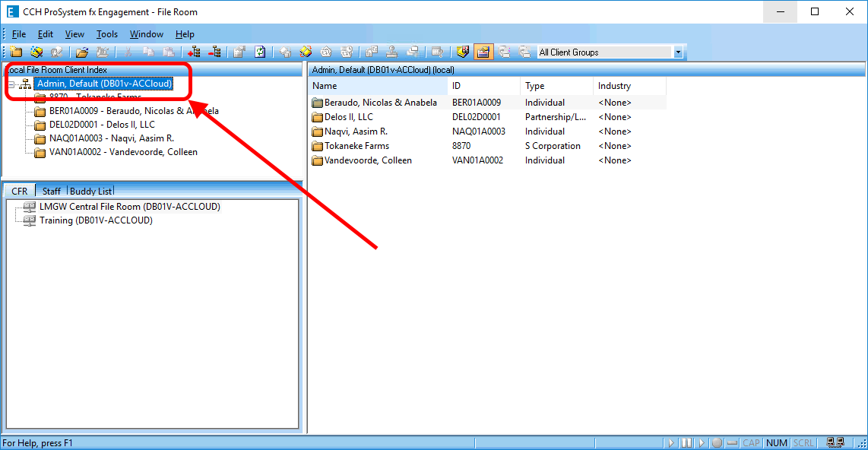
Task: Click the greyed rubber stamp toolbar icon
Action: pyautogui.click(x=392, y=52)
